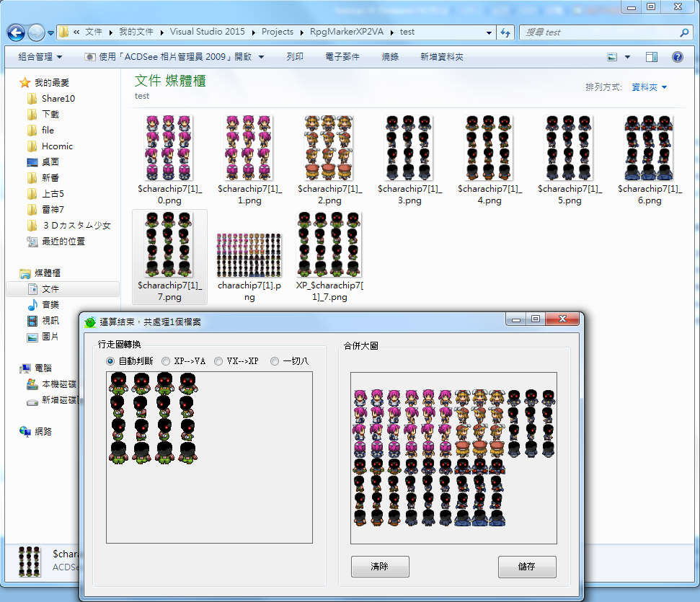The image size is (700, 602).
Task: Click the walking sprite preview panel
Action: pyautogui.click(x=209, y=457)
